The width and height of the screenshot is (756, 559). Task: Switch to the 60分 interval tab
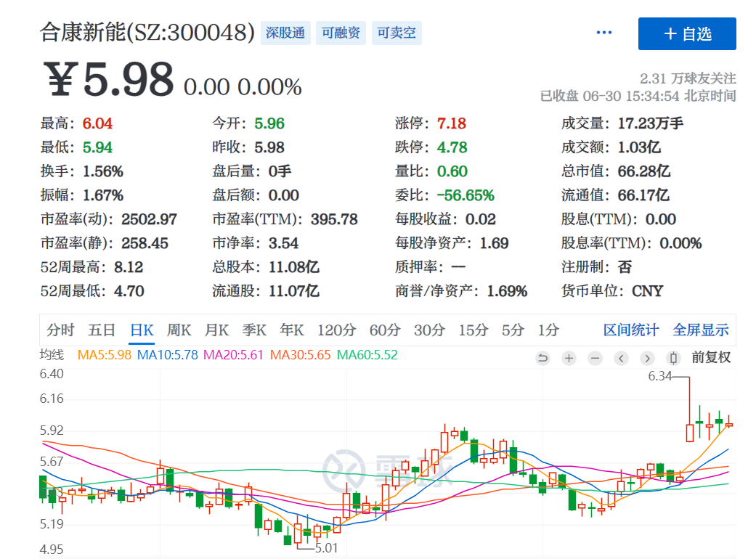[385, 330]
